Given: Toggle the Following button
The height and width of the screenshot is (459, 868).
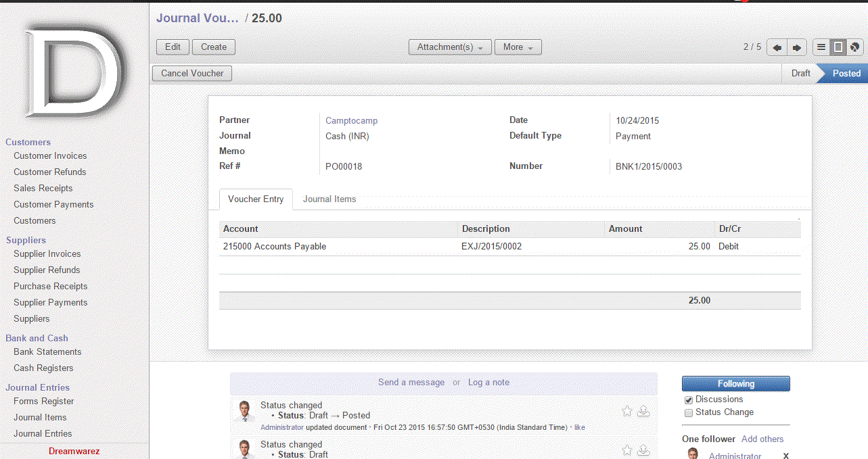Looking at the screenshot, I should (735, 383).
